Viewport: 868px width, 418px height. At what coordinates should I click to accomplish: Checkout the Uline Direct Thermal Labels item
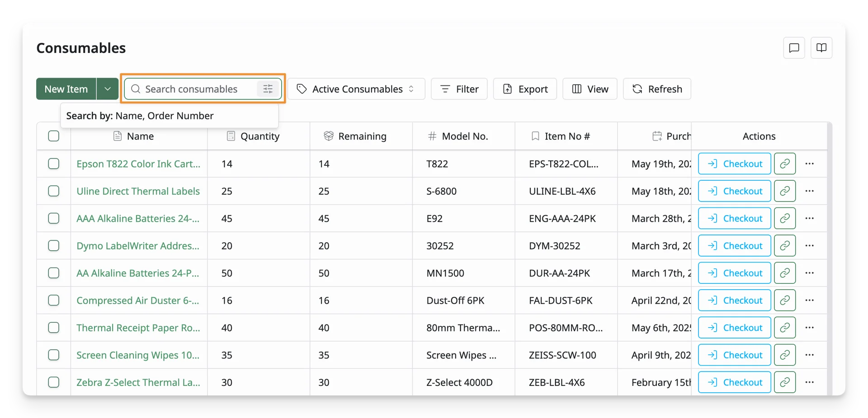tap(735, 191)
